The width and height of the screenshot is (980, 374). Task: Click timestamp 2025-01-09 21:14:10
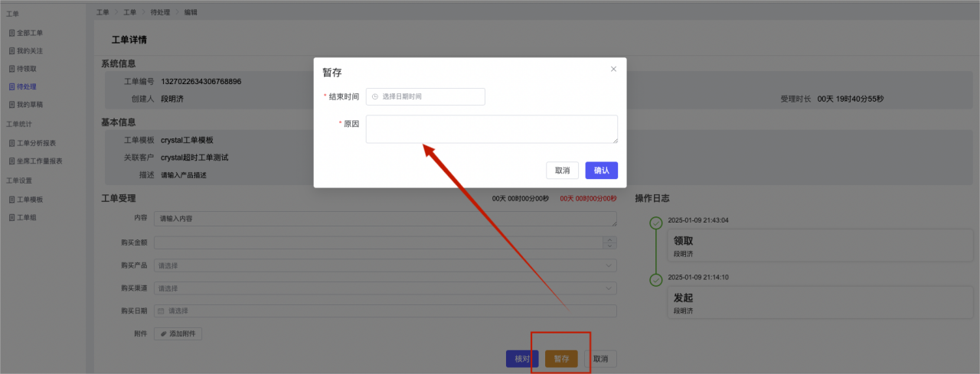(698, 277)
